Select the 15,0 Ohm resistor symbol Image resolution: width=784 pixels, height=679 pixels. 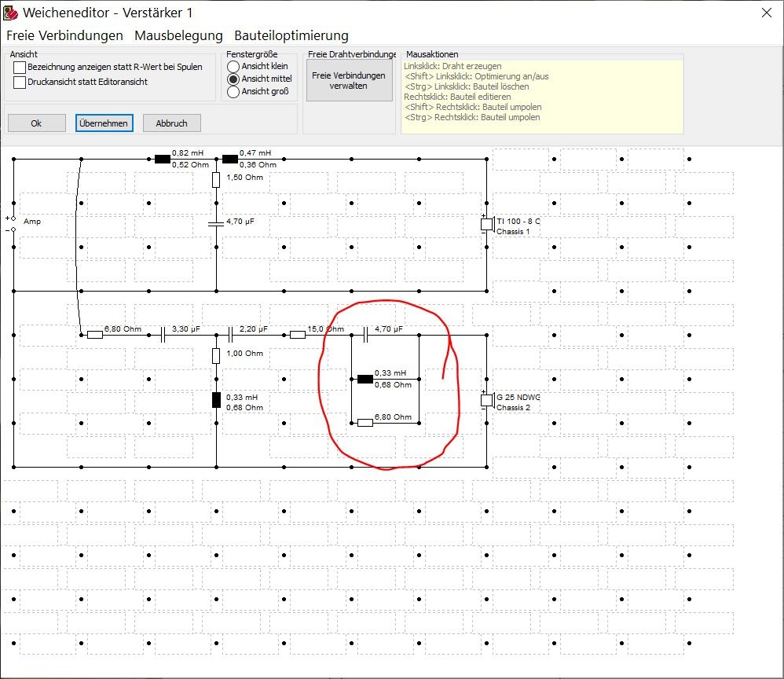[298, 335]
